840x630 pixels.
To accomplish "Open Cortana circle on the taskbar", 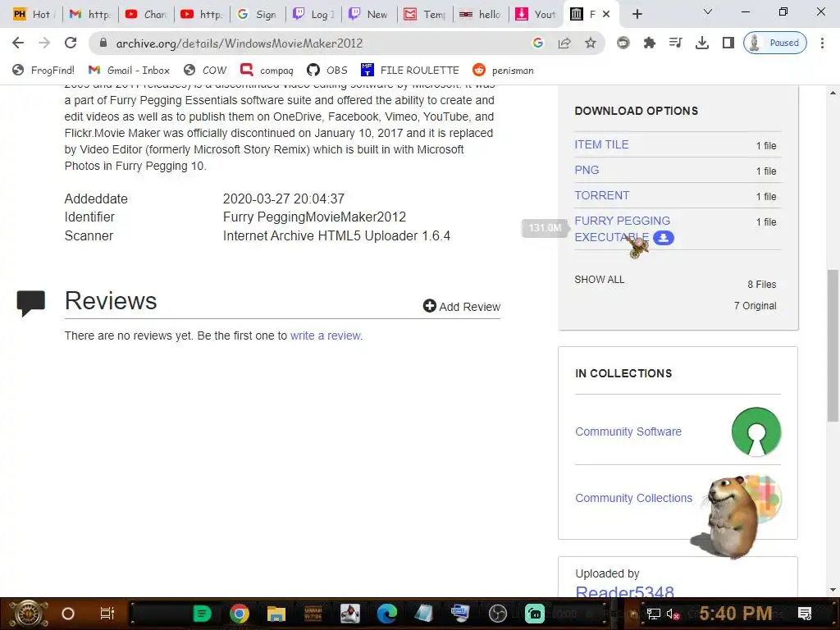I will 68,614.
